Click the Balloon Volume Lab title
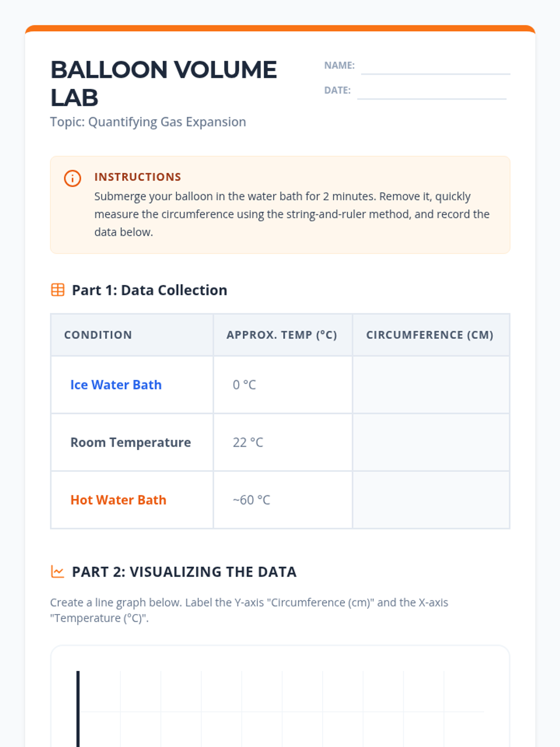 point(163,83)
